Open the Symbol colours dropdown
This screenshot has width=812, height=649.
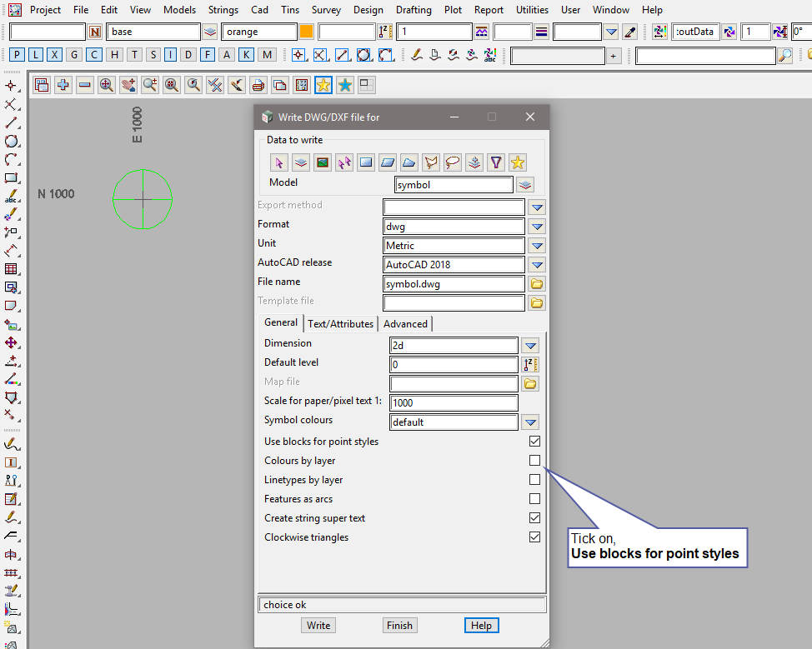(x=530, y=422)
